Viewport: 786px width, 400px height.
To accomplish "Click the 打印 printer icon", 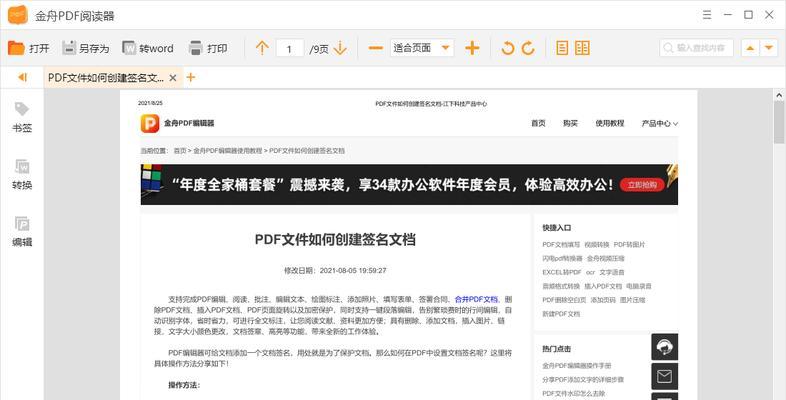I will pyautogui.click(x=195, y=48).
